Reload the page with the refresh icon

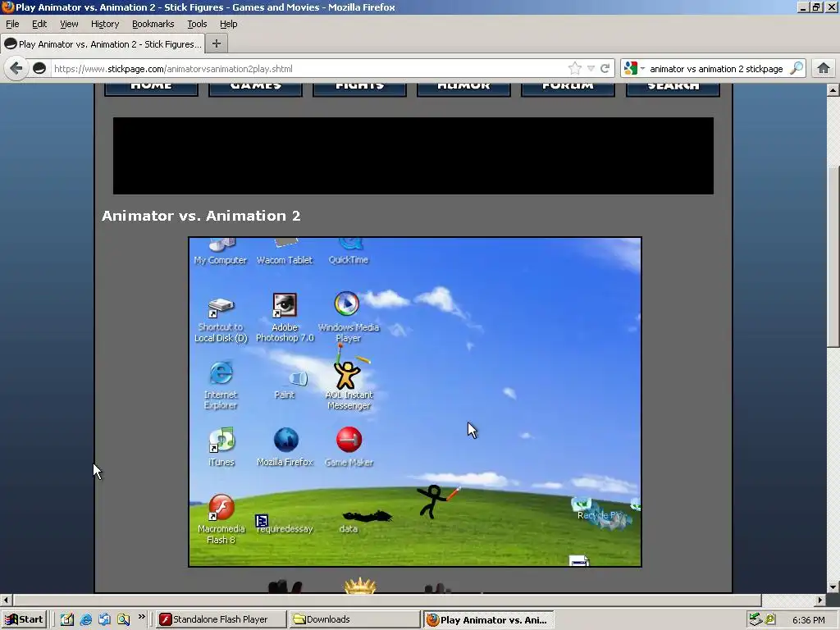(x=605, y=69)
